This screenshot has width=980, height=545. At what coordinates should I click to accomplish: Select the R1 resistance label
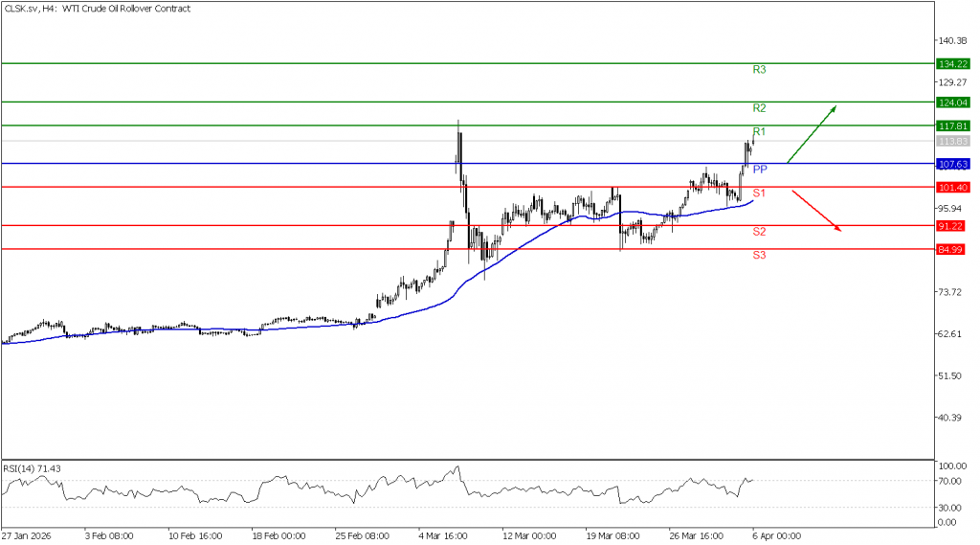(x=759, y=131)
